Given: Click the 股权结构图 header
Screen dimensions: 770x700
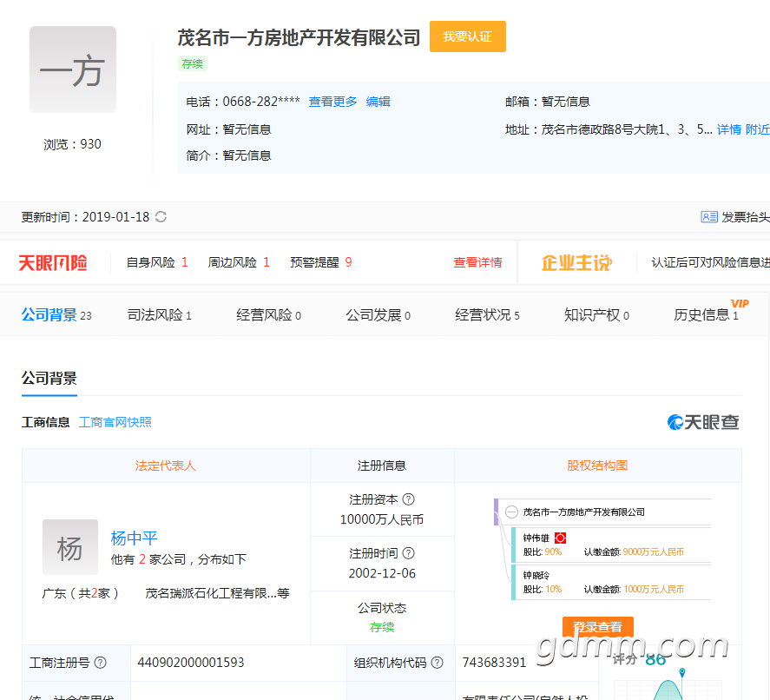Looking at the screenshot, I should pyautogui.click(x=597, y=466).
